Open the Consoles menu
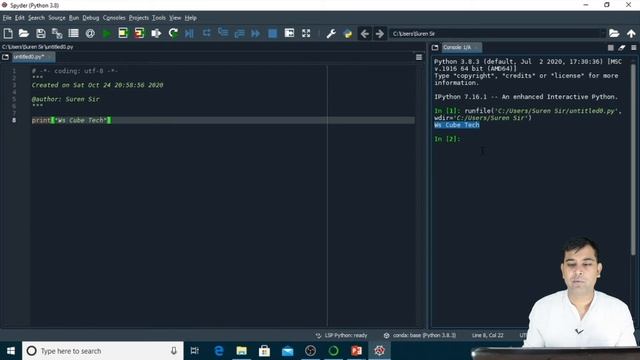This screenshot has height=360, width=640. pos(114,18)
